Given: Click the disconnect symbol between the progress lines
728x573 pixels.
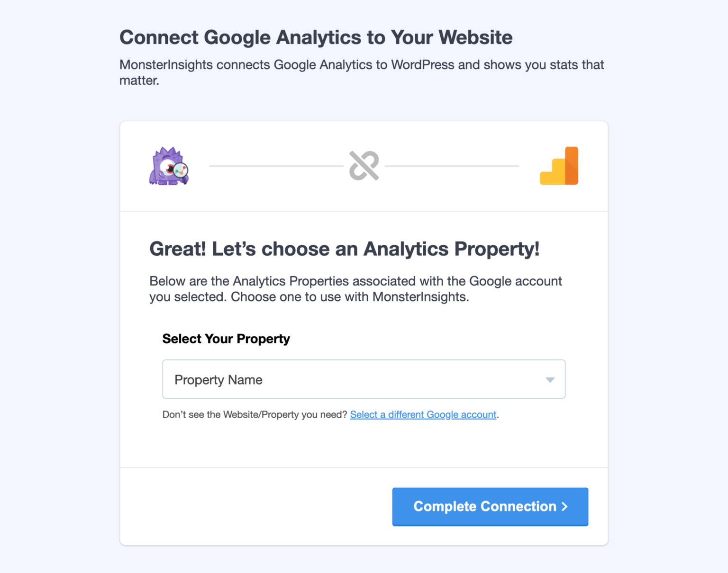Looking at the screenshot, I should (x=364, y=166).
